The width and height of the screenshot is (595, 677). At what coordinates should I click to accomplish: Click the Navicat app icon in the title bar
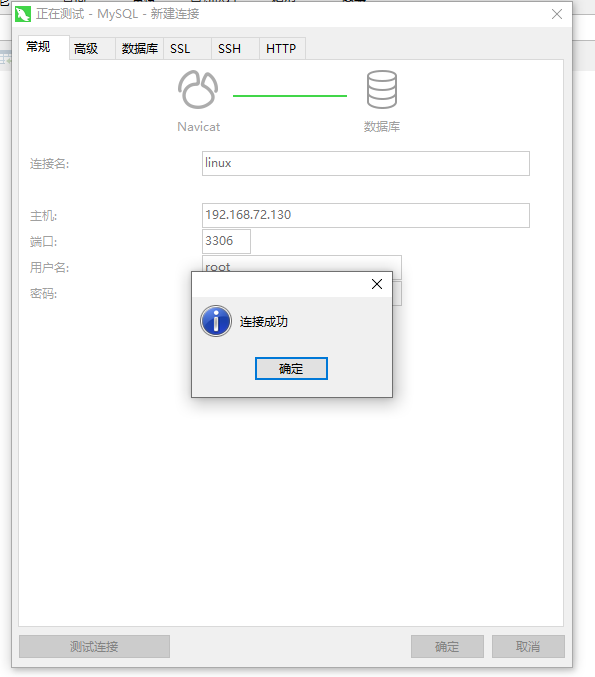tap(22, 14)
